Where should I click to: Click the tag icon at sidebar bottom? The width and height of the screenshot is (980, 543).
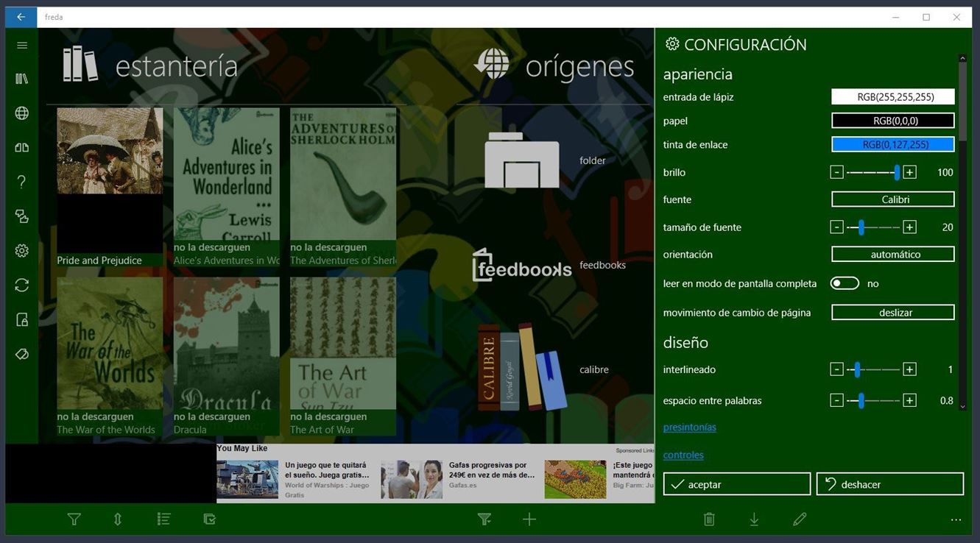pyautogui.click(x=22, y=355)
